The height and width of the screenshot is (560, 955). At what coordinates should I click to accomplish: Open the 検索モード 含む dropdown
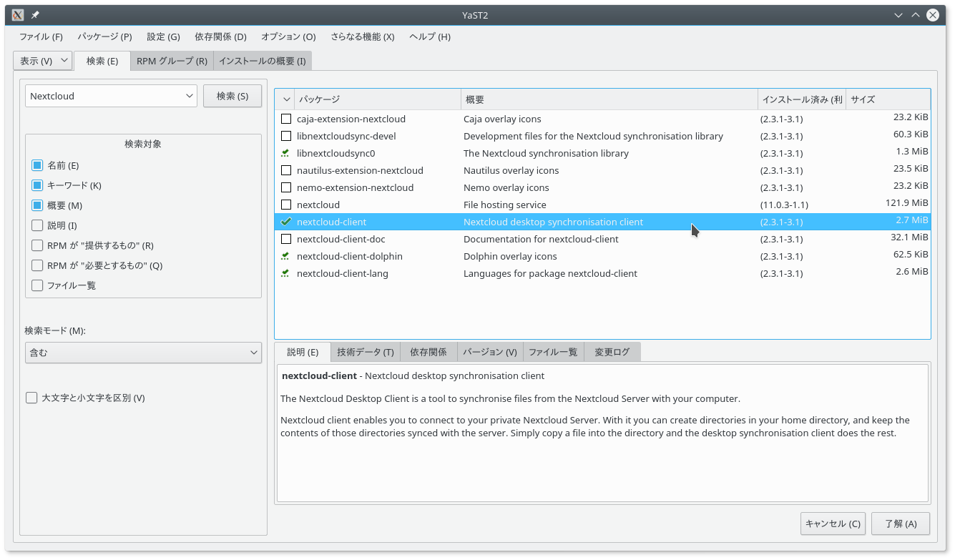coord(143,353)
